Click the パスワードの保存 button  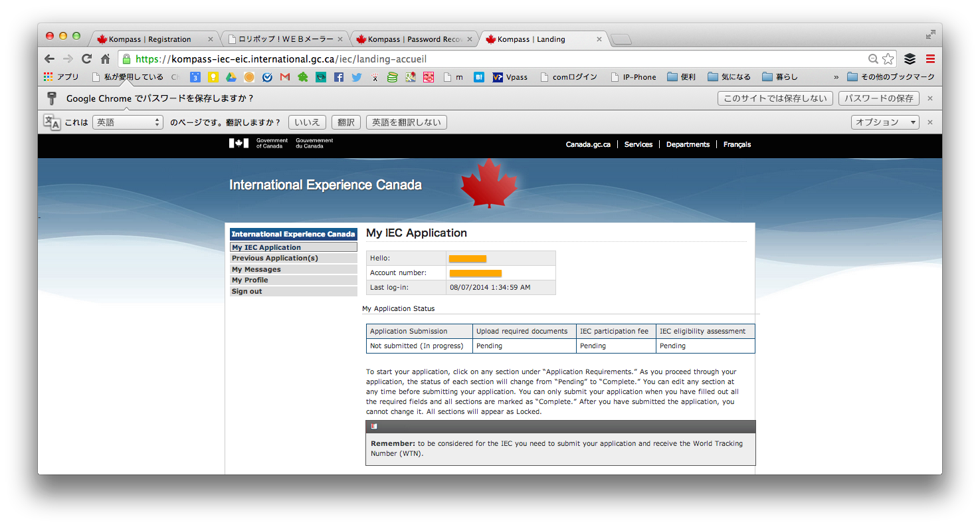pyautogui.click(x=878, y=98)
